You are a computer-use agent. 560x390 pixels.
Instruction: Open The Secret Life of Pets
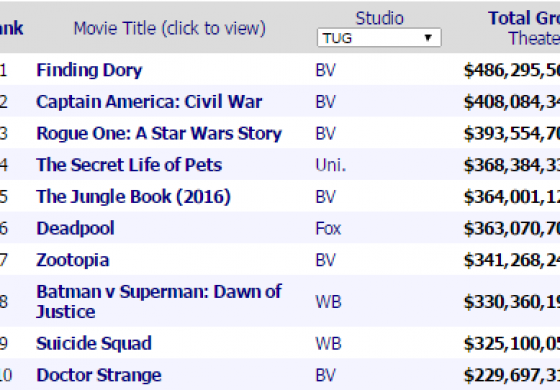(x=129, y=165)
